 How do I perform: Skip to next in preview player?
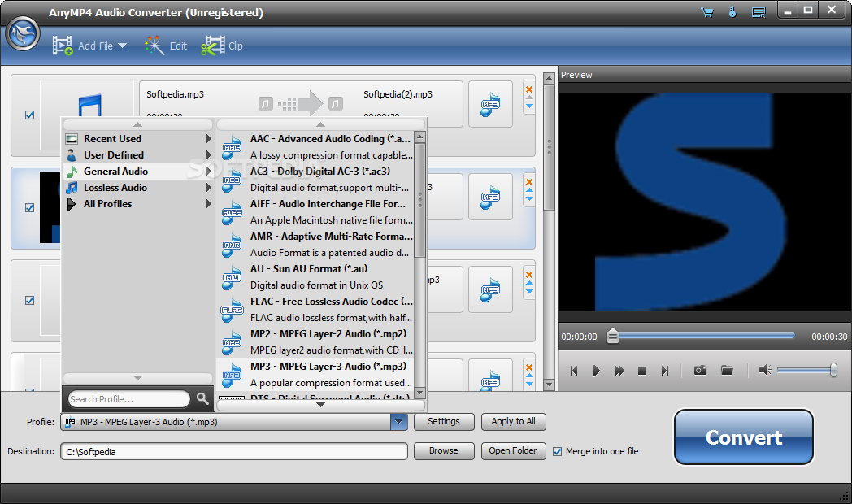click(664, 371)
